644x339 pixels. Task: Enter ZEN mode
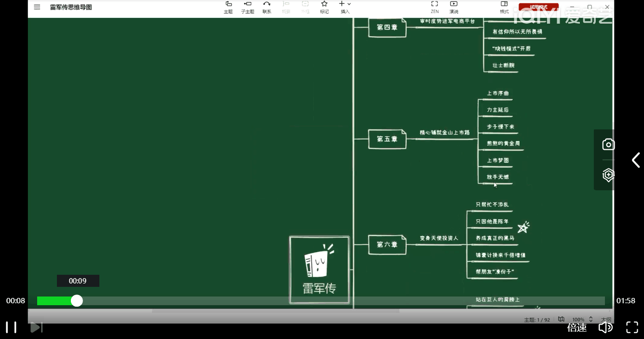[435, 7]
